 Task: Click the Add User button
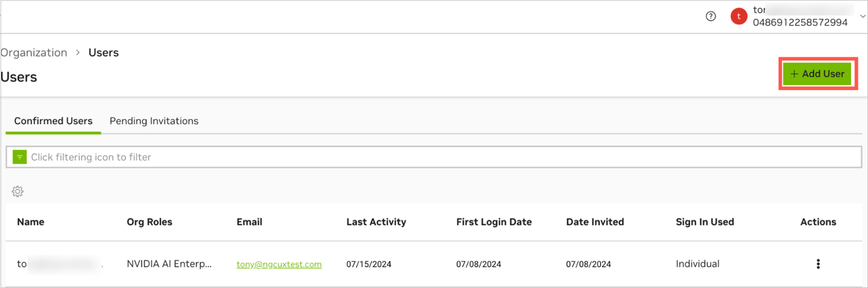click(817, 74)
